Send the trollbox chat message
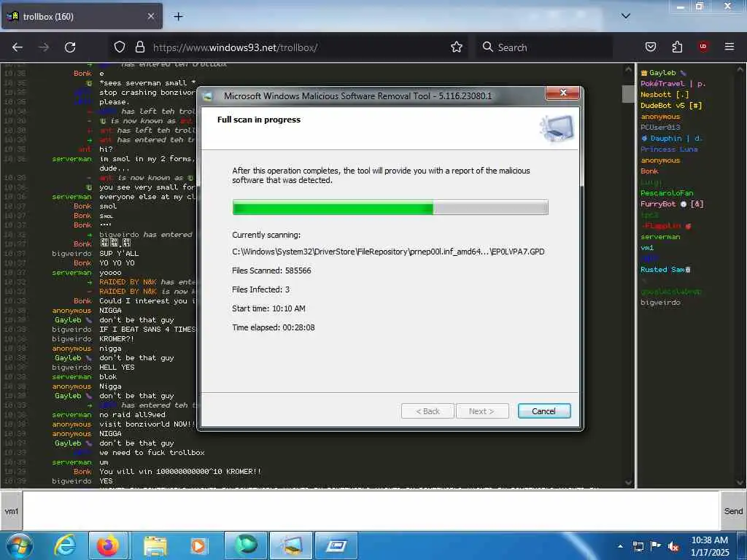Viewport: 747px width, 560px height. [733, 511]
